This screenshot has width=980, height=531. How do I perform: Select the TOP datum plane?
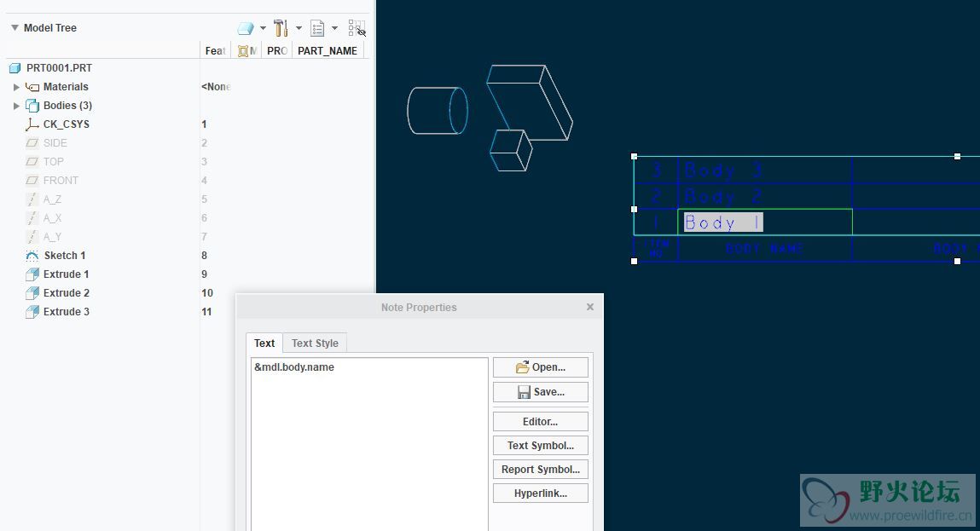[53, 162]
